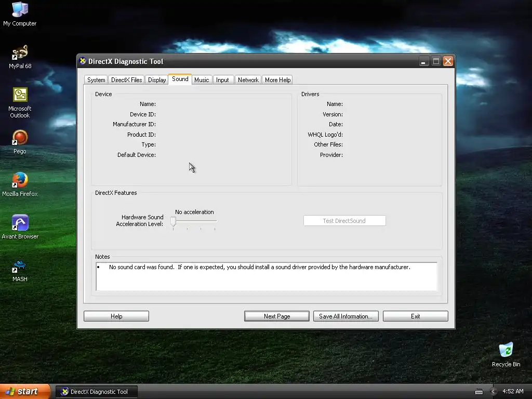Switch to the Music tab
The image size is (532, 399).
202,79
